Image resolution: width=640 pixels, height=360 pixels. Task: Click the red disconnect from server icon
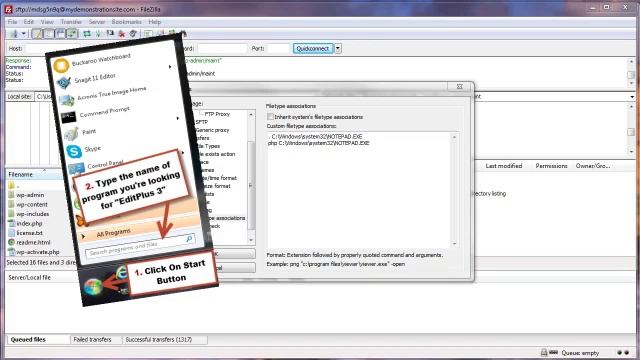click(x=122, y=34)
